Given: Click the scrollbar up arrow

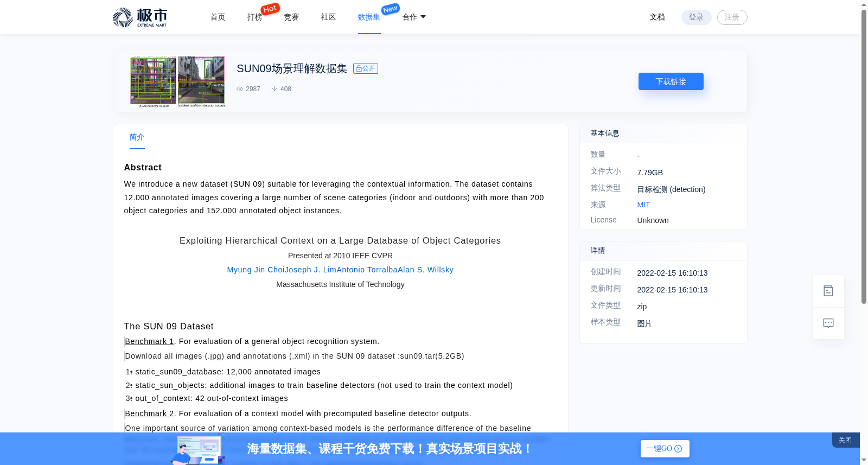Looking at the screenshot, I should (x=864, y=4).
